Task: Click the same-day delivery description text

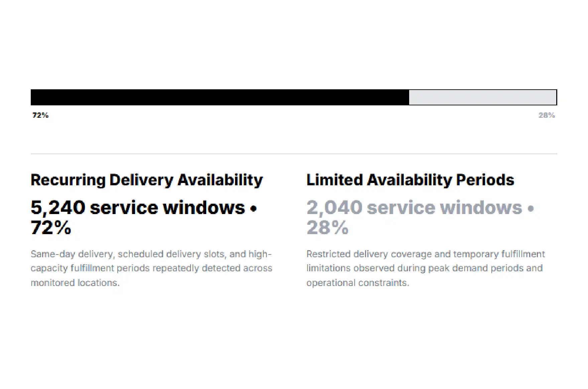Action: [x=151, y=268]
